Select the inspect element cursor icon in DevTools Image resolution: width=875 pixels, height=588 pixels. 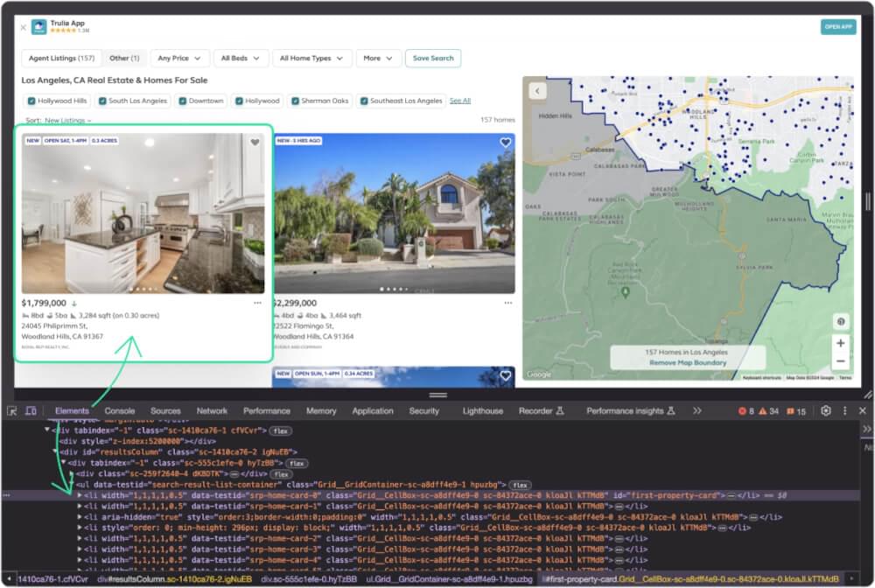pyautogui.click(x=12, y=409)
